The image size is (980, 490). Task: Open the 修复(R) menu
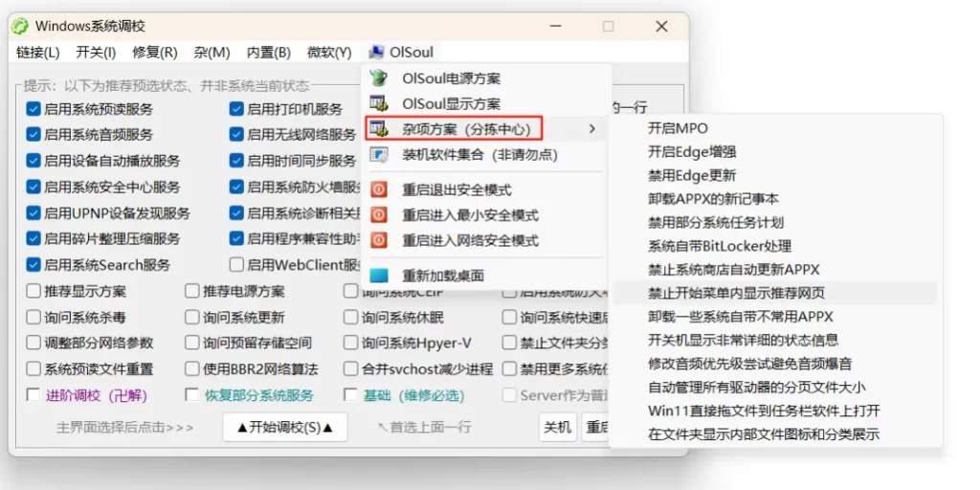tap(154, 53)
